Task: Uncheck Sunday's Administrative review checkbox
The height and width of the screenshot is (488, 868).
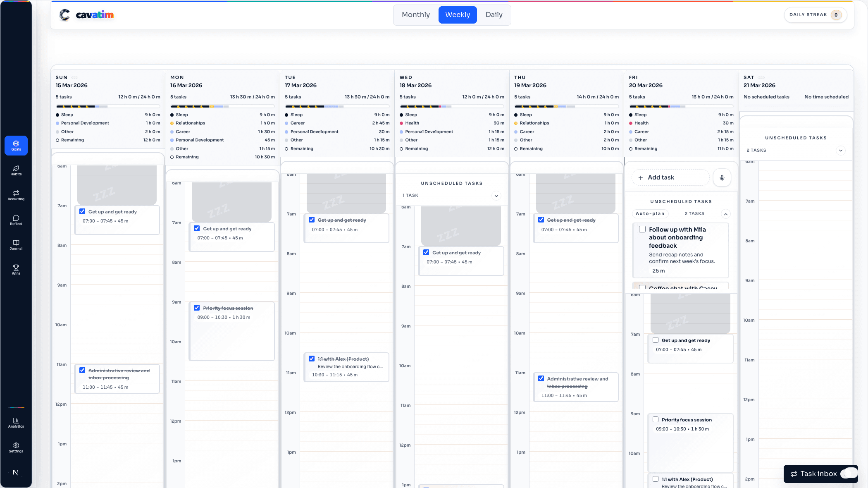Action: point(82,370)
